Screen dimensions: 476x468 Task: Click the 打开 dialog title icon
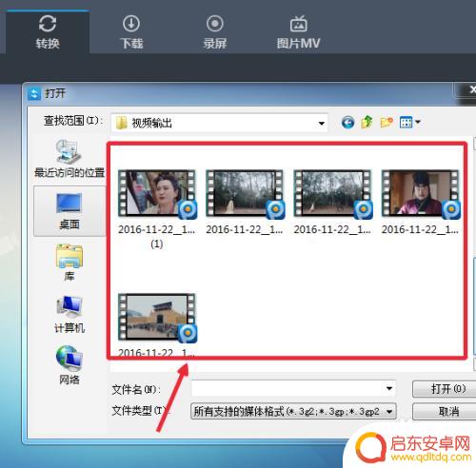[x=34, y=93]
